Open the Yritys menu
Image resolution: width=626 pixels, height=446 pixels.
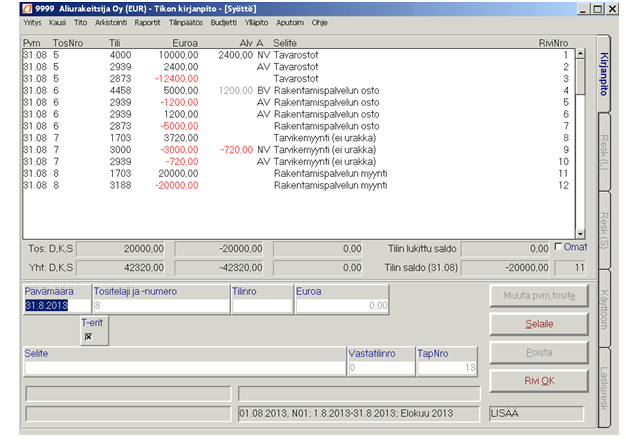(x=32, y=23)
